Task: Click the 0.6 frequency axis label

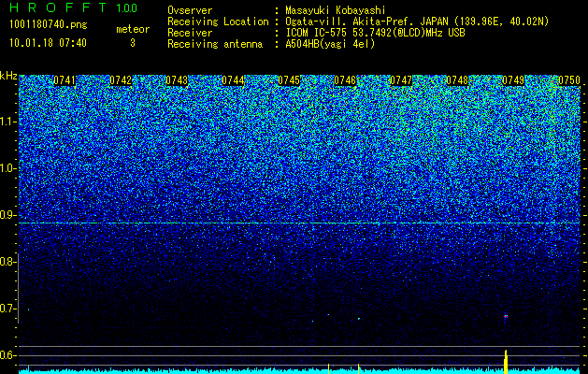Action: pos(7,355)
